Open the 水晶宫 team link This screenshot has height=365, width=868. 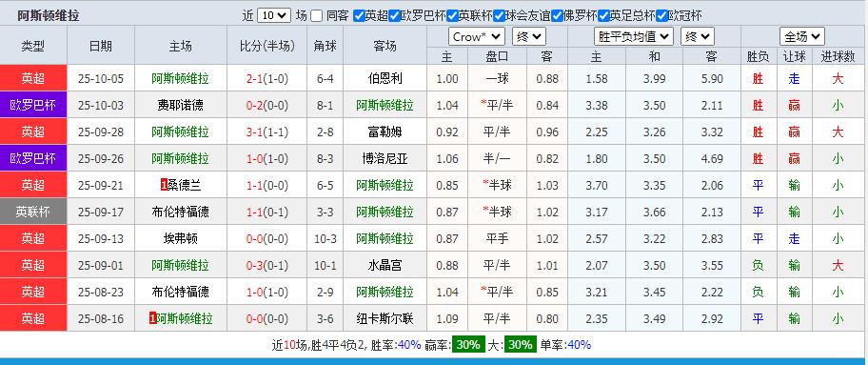(x=385, y=266)
